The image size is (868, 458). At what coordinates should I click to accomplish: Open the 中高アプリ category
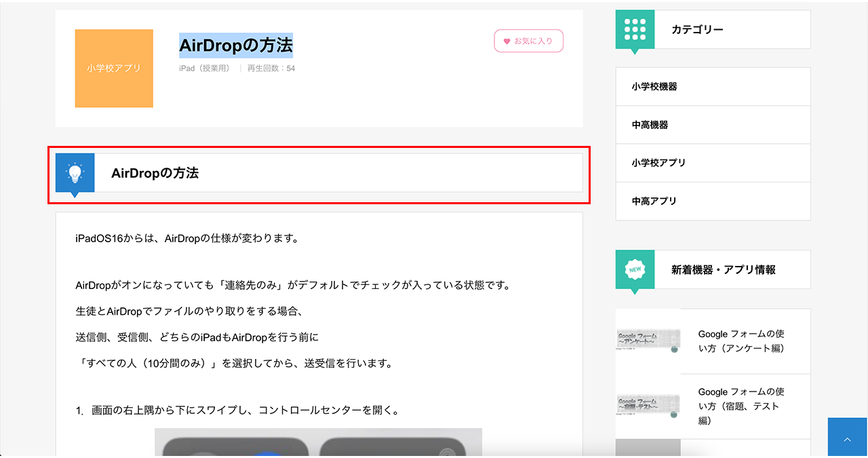pos(713,201)
